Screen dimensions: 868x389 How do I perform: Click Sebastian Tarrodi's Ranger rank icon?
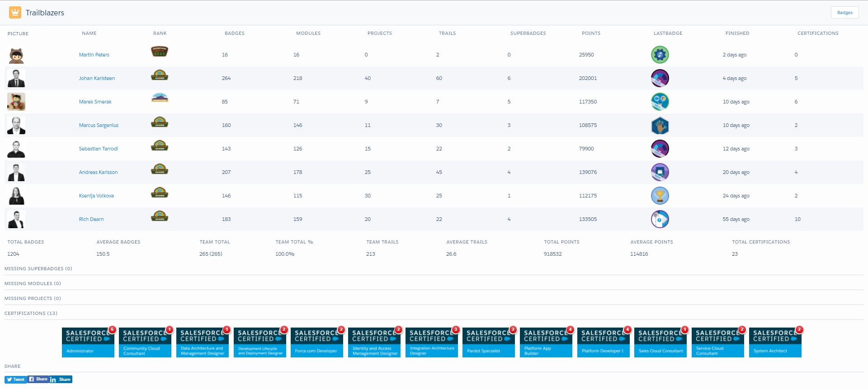(160, 145)
